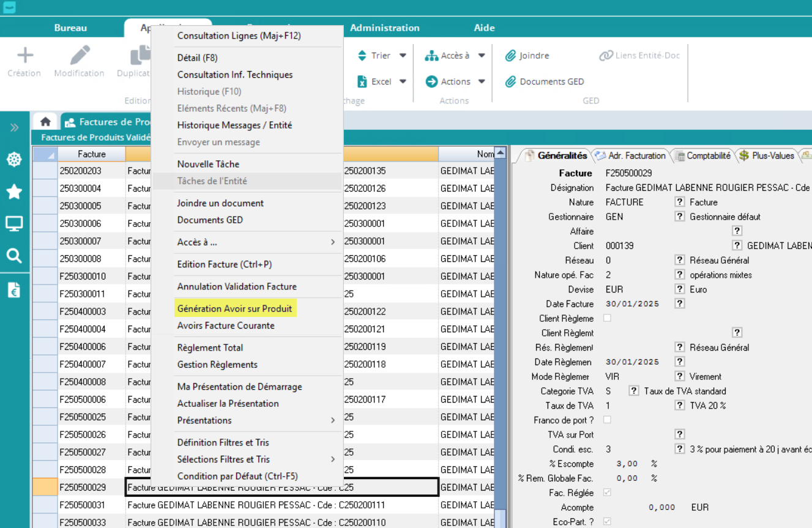Image resolution: width=812 pixels, height=528 pixels.
Task: Select the Généralités tab
Action: pyautogui.click(x=556, y=155)
